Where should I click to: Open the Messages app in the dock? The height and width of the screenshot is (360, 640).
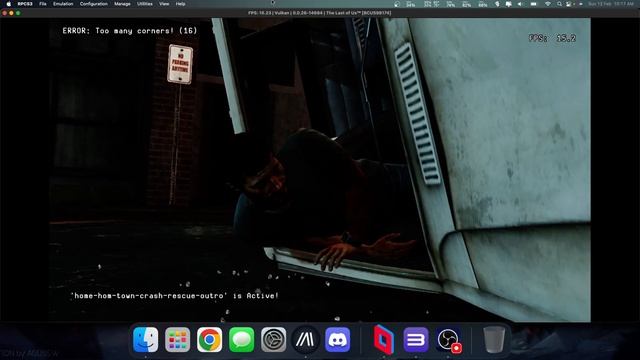point(242,340)
